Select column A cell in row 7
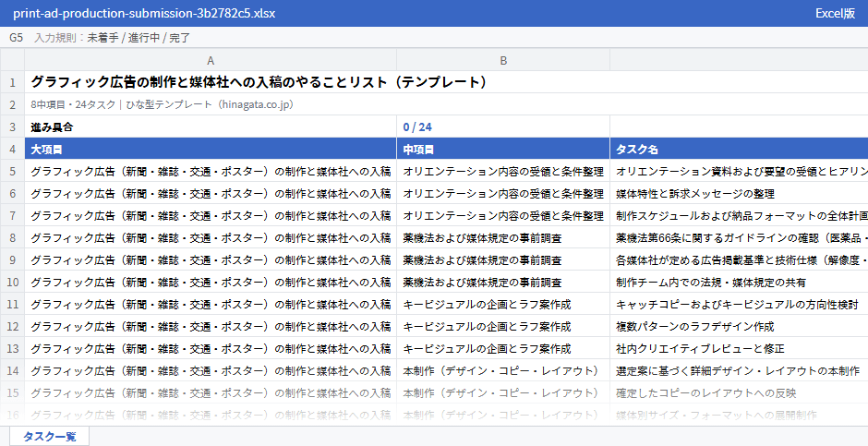Viewport: 868px width, 446px height. click(x=211, y=215)
